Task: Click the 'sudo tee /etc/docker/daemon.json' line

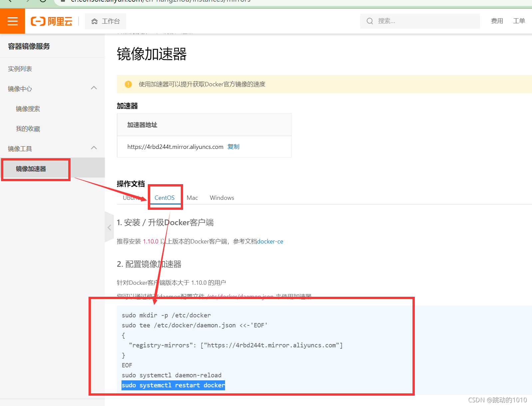Action: click(x=194, y=325)
